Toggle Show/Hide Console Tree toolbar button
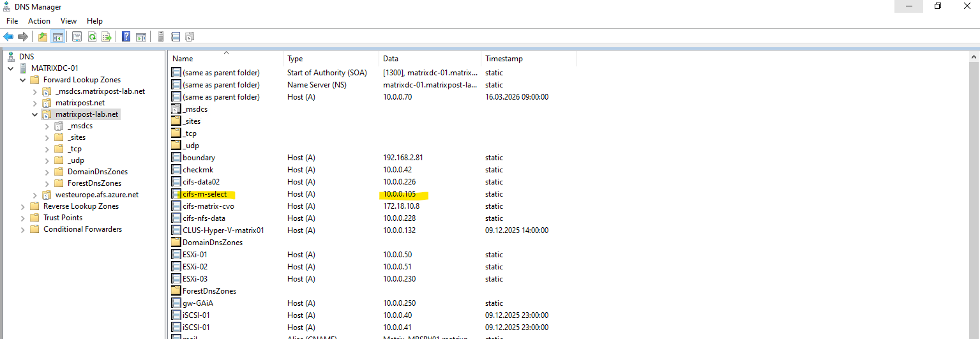 (57, 36)
